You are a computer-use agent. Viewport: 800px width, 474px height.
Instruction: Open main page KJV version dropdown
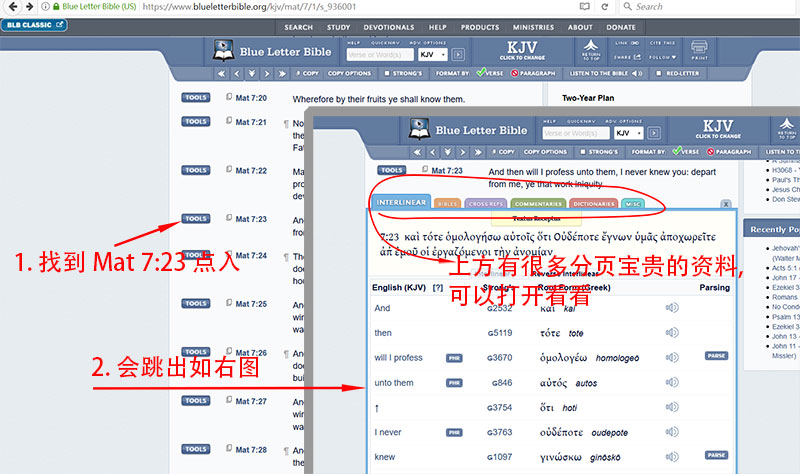coord(433,55)
